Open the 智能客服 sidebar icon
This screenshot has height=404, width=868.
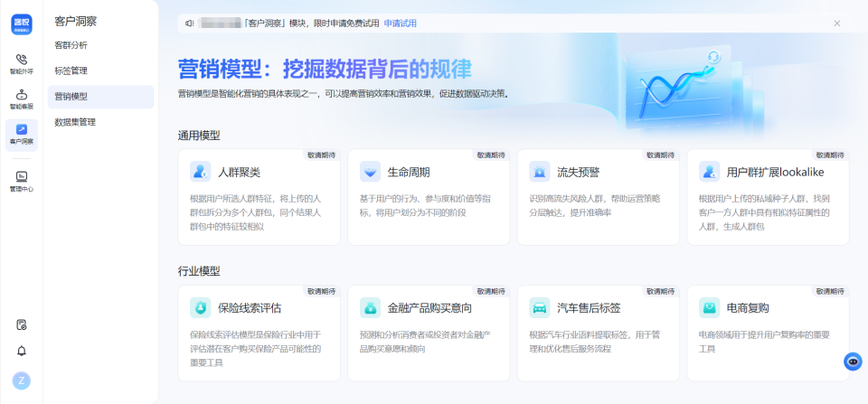click(x=21, y=99)
